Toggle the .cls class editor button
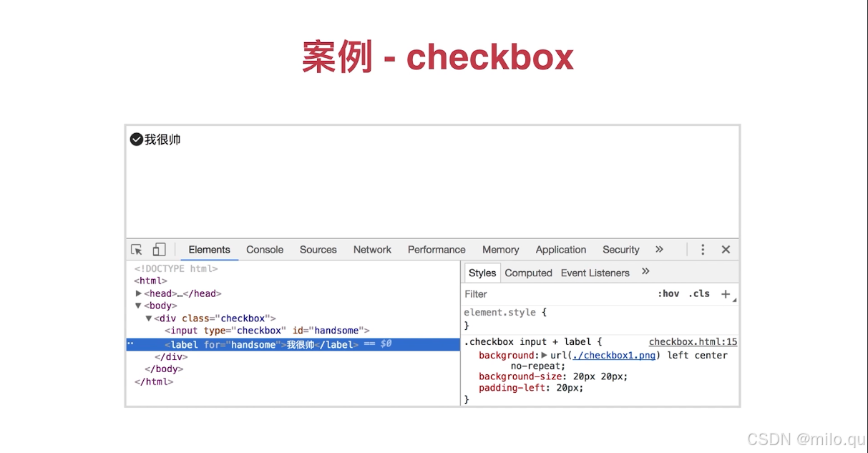This screenshot has height=453, width=868. point(699,294)
